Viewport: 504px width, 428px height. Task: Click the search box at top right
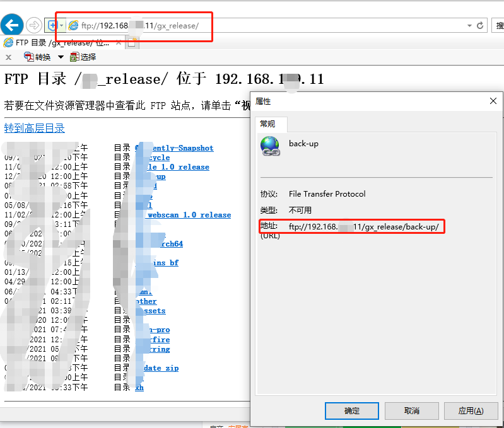(x=498, y=25)
